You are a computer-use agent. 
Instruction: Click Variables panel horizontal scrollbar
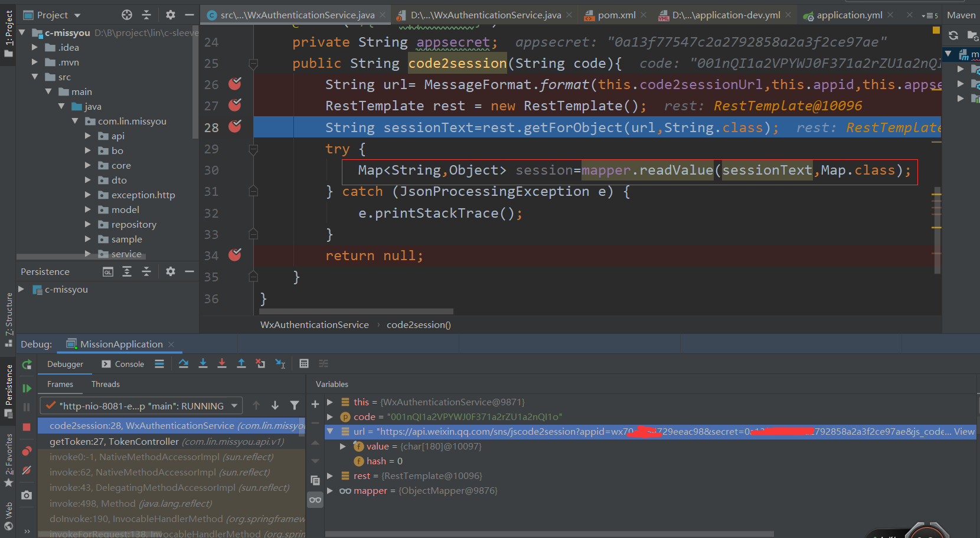pyautogui.click(x=549, y=534)
